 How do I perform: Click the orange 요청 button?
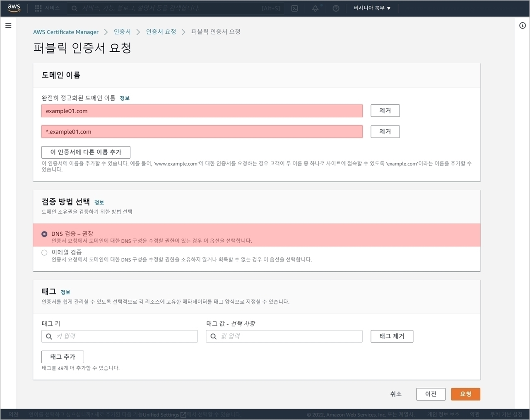(465, 394)
